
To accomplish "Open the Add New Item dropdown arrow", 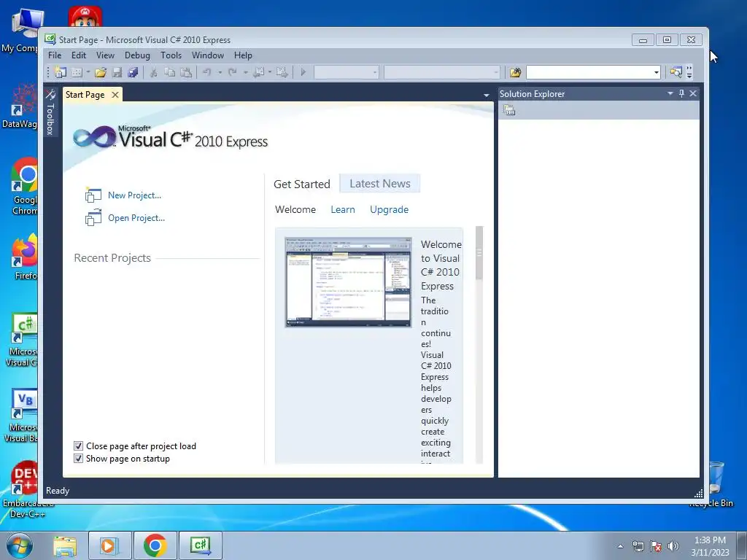I will click(88, 72).
